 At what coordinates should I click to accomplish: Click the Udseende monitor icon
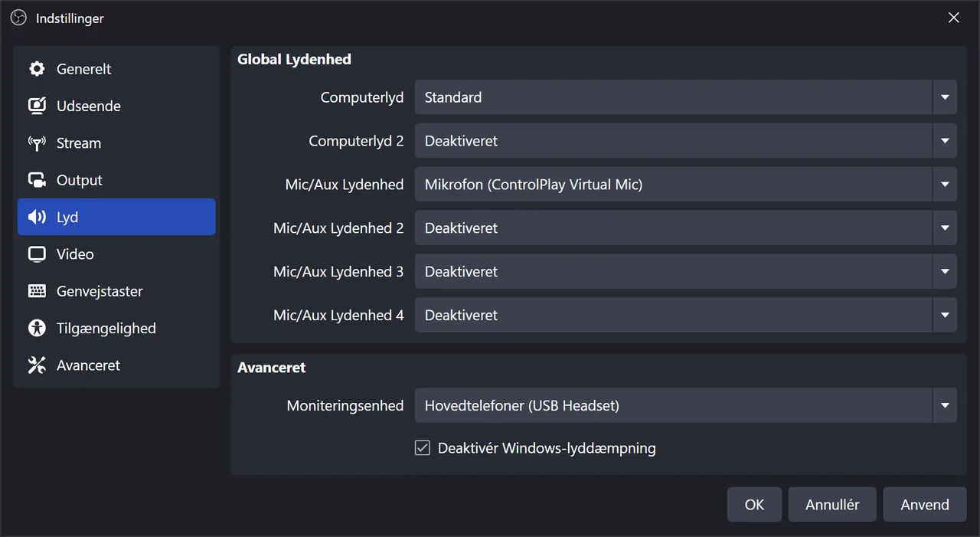(37, 106)
